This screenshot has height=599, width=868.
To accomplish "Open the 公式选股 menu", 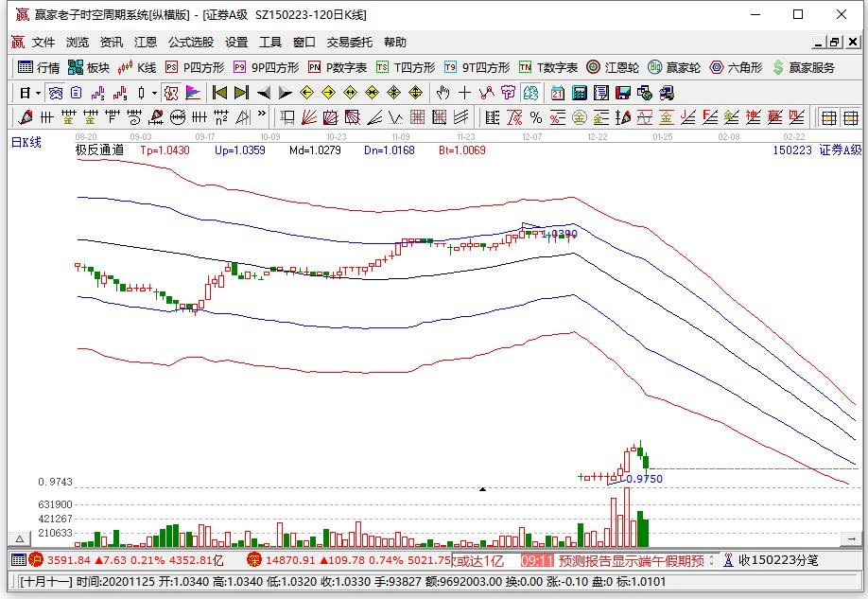I will pos(191,43).
